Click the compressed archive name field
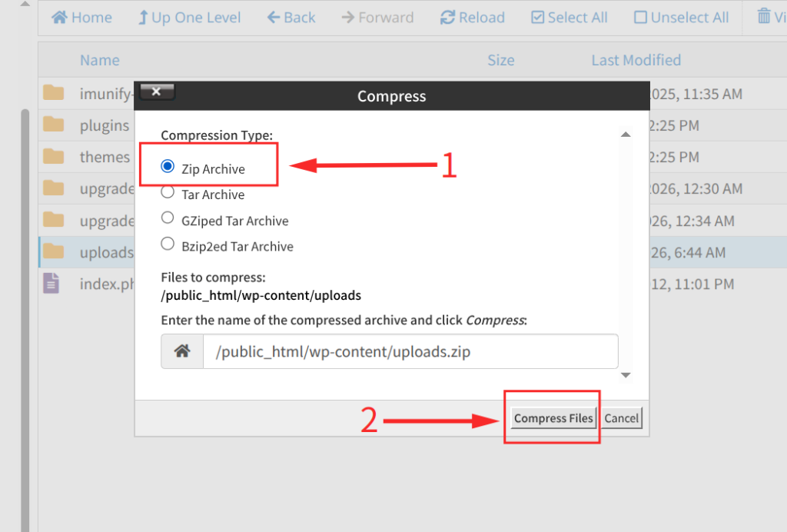 click(410, 352)
